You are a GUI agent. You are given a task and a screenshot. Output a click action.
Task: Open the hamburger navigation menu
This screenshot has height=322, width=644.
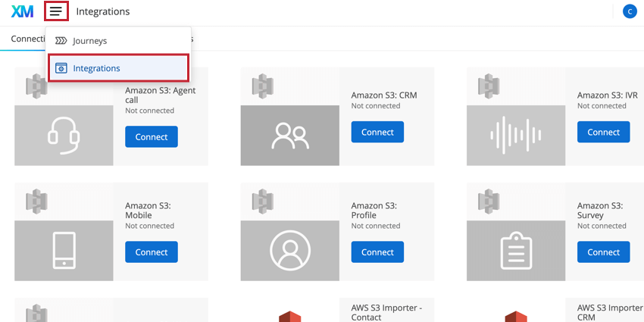[56, 11]
